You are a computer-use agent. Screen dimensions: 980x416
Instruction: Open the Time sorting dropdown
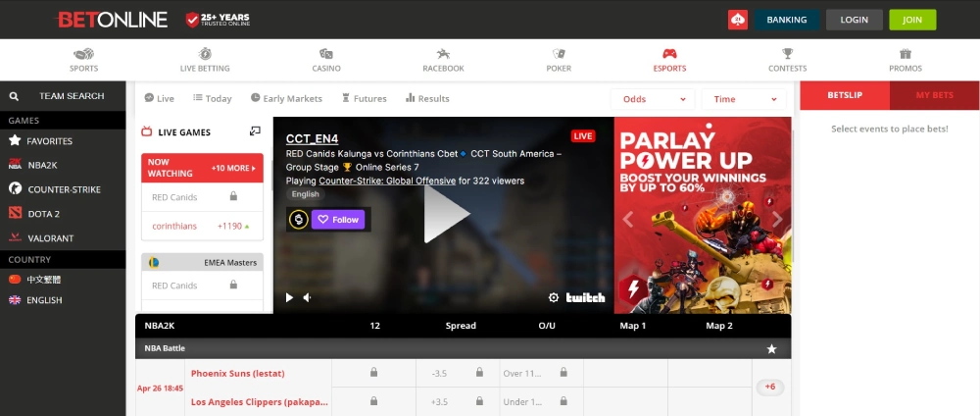click(x=744, y=99)
